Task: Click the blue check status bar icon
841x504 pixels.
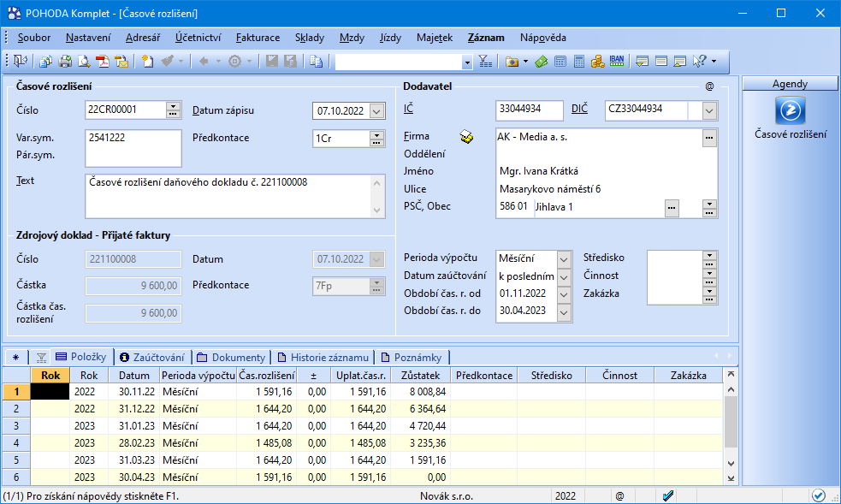Action: [819, 495]
